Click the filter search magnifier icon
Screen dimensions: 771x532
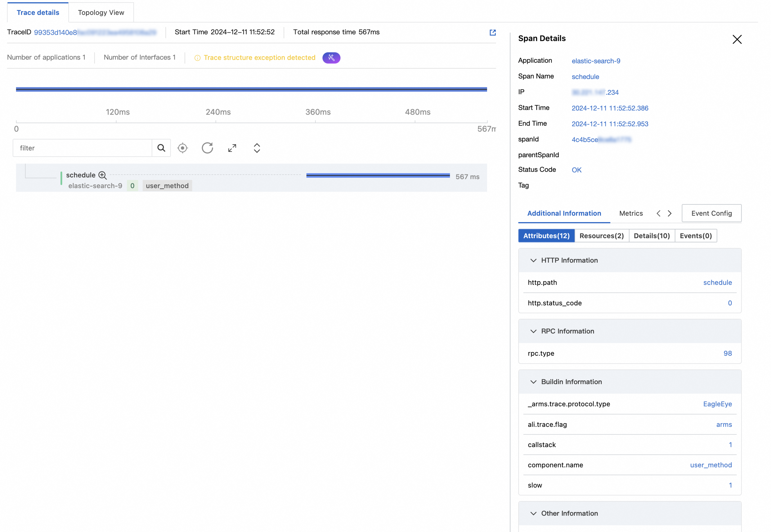[x=161, y=148]
